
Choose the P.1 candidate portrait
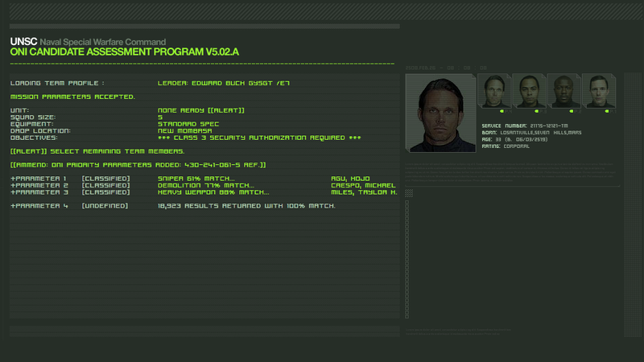(599, 91)
